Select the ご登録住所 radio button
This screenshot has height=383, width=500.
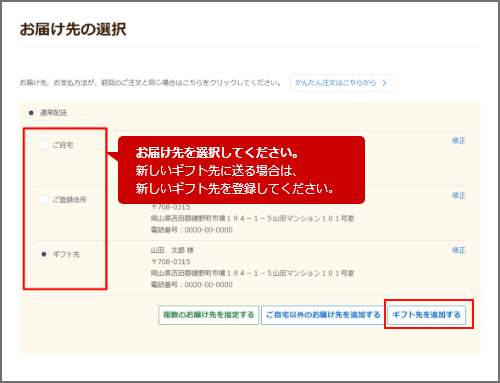pos(44,200)
